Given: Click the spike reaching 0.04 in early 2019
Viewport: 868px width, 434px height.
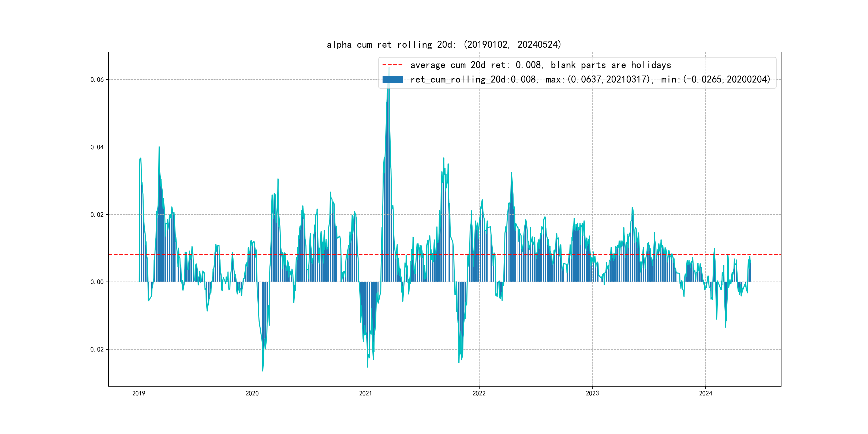Looking at the screenshot, I should (x=159, y=148).
